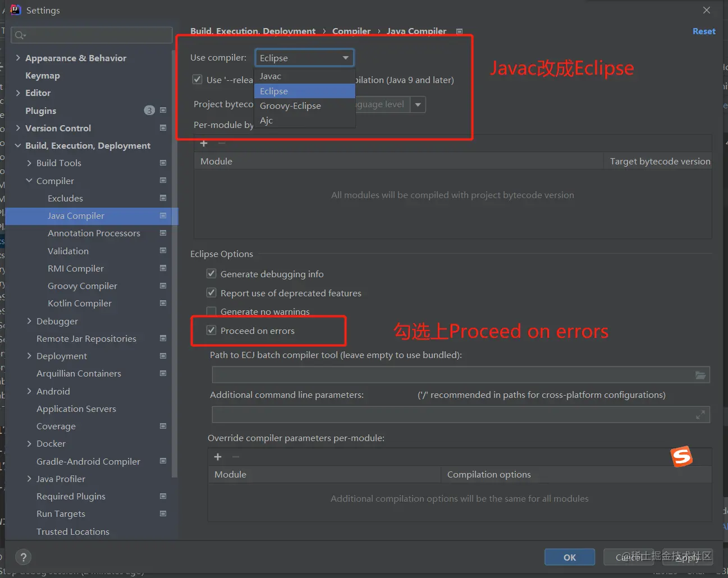Open Remote Jar Repositories settings

click(86, 338)
